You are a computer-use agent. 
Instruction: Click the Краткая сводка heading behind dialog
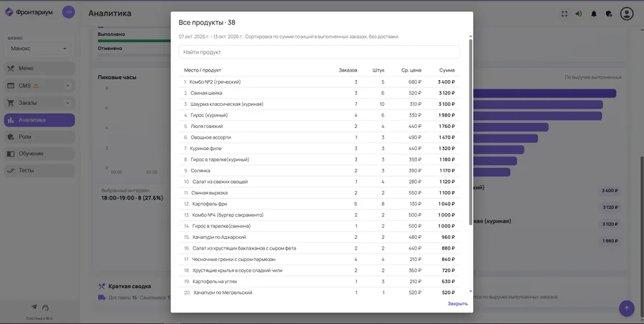[130, 286]
